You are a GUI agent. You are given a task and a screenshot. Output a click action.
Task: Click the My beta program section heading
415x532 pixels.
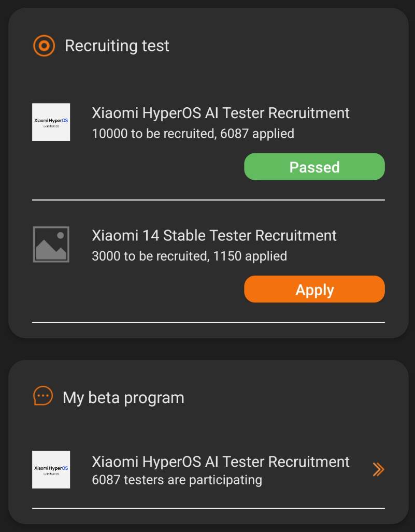[x=123, y=398]
